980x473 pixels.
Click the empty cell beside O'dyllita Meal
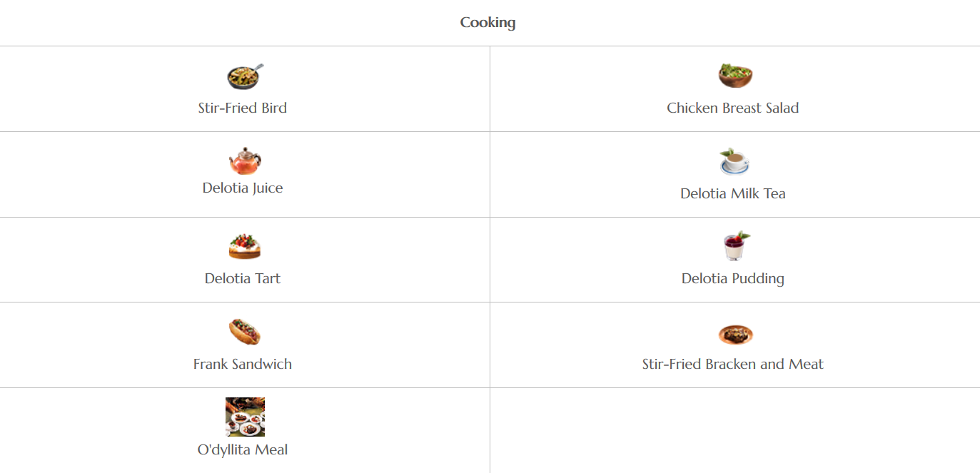tap(734, 430)
